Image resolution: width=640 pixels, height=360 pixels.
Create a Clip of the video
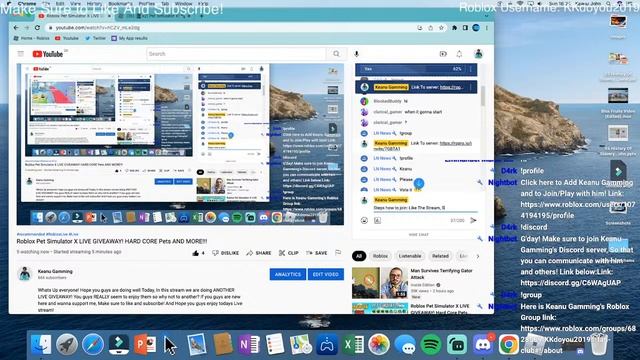click(289, 253)
